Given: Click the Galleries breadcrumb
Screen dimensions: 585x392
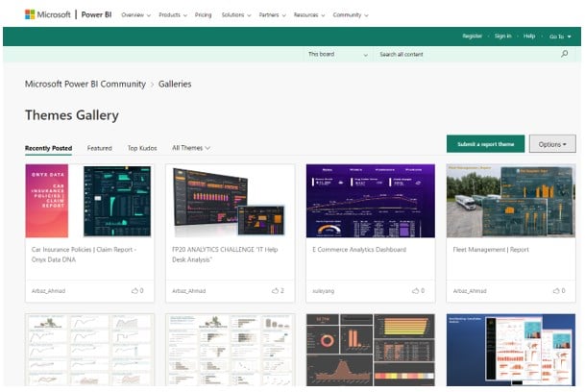Looking at the screenshot, I should pos(175,84).
